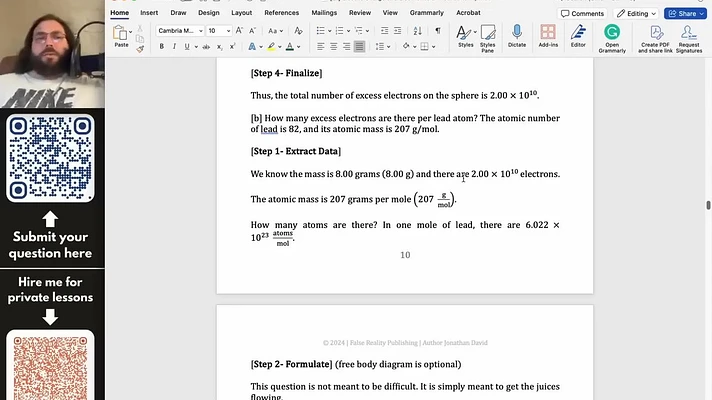
Task: Click the Cut scissors icon
Action: coord(140,29)
